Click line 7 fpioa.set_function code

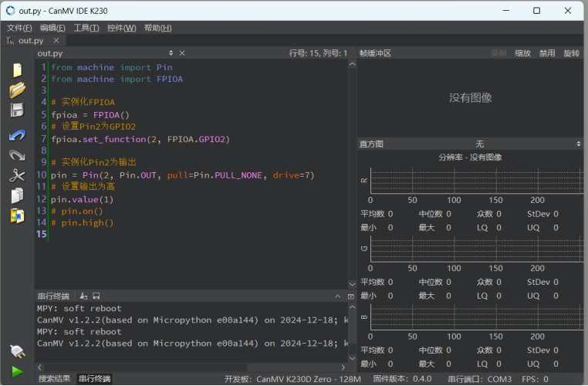click(x=140, y=139)
